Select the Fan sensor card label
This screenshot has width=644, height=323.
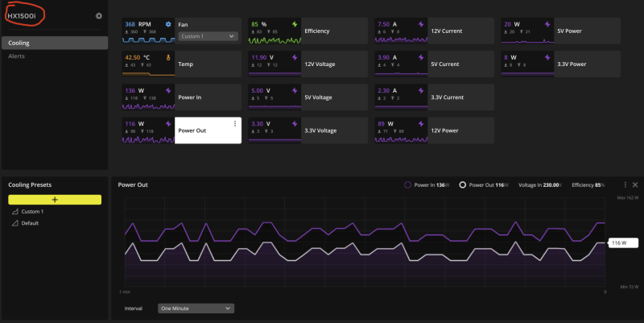pos(183,25)
